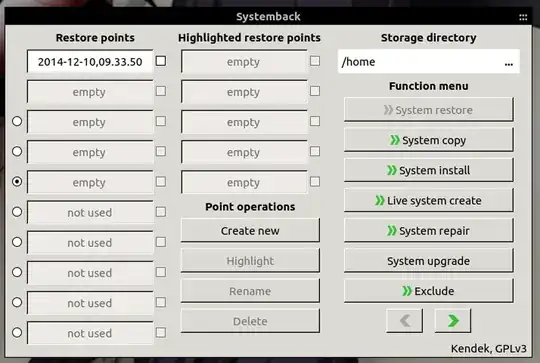The width and height of the screenshot is (540, 363).
Task: Click the Kendek, GPLv3 credit text
Action: [x=489, y=349]
